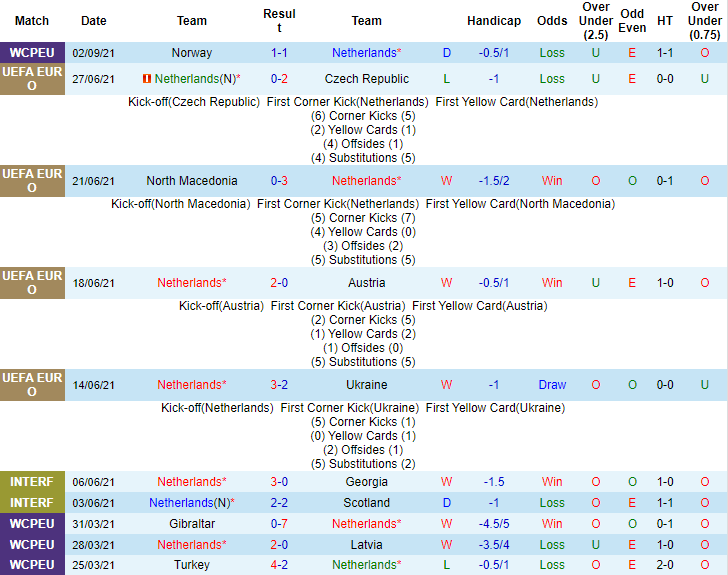Click the INTERF label on the Georgia match row
Image resolution: width=728 pixels, height=575 pixels.
point(32,482)
